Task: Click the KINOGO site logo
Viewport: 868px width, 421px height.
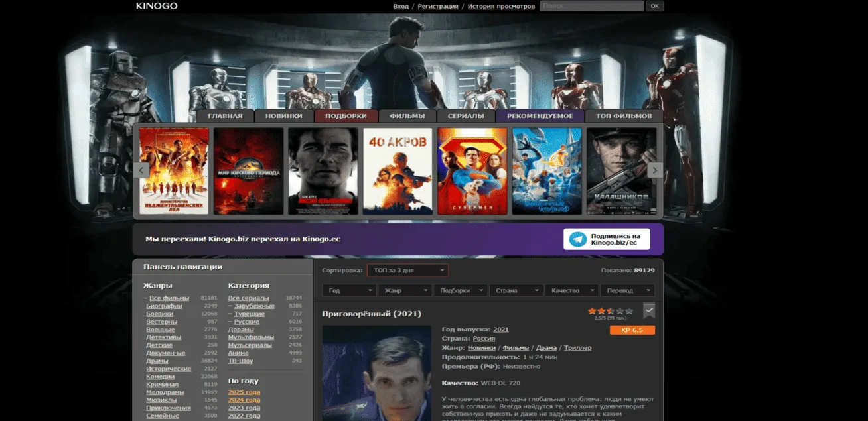Action: click(157, 6)
